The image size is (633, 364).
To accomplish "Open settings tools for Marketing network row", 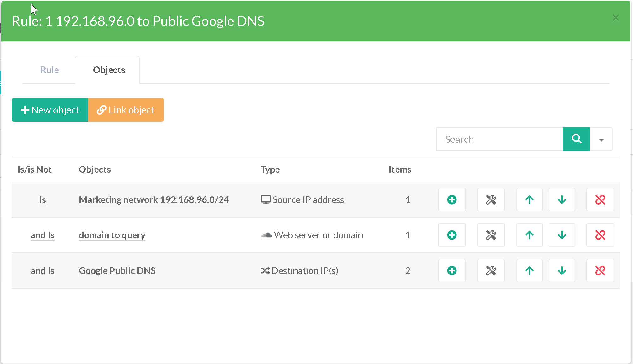I will pyautogui.click(x=491, y=199).
